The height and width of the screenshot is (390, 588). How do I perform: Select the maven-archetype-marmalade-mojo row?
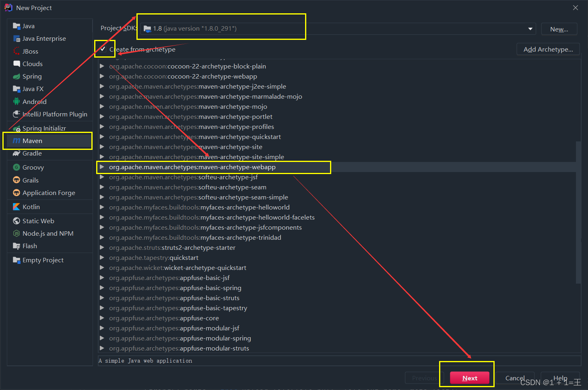tap(337, 96)
